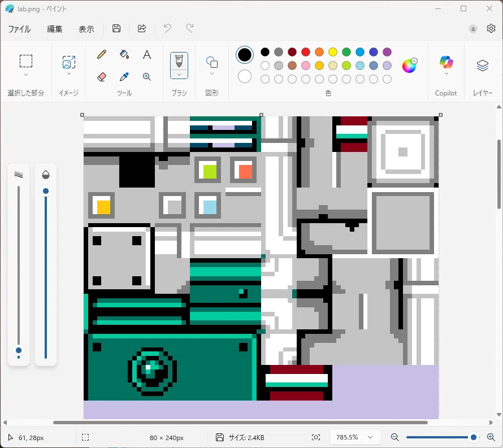Pick the yellow color swatch
The image size is (503, 448).
333,52
